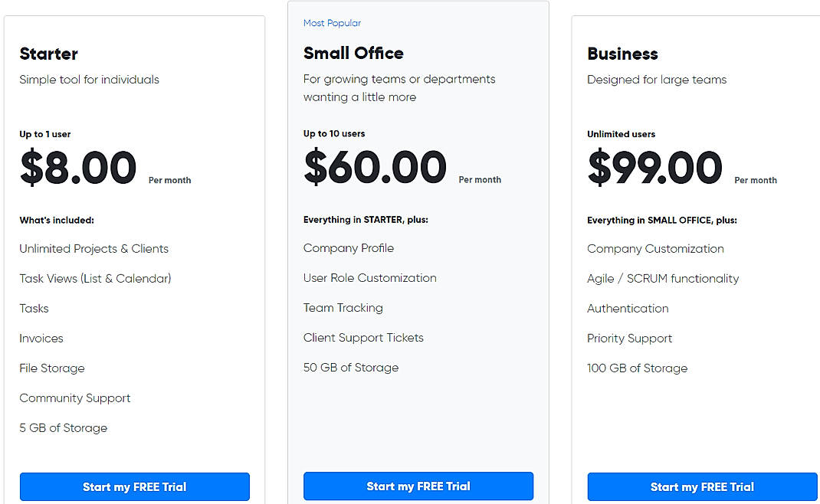Click Priority Support in Business list
Viewport: 820px width, 504px height.
[x=629, y=338]
